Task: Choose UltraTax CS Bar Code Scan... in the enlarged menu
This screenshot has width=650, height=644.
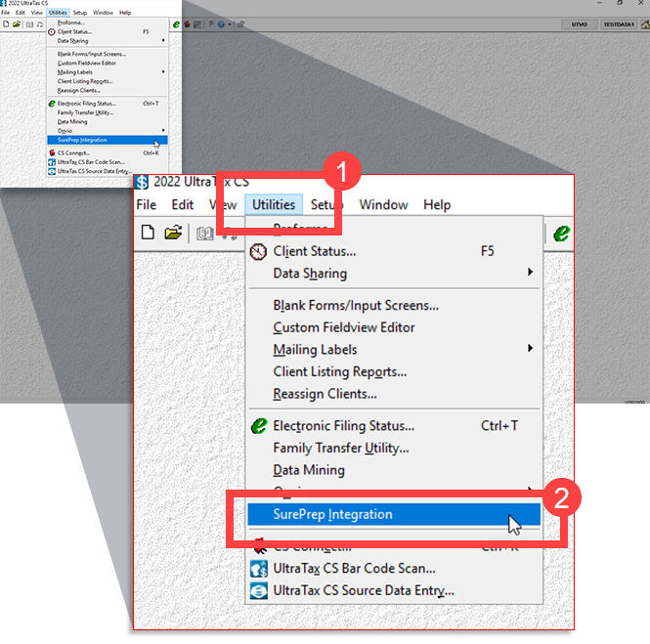Action: [x=394, y=569]
